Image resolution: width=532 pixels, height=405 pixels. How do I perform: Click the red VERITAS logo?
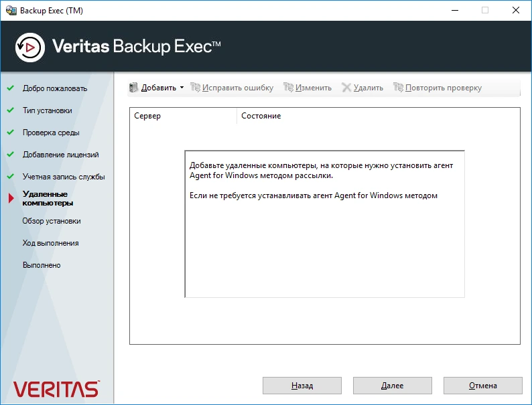coord(56,389)
